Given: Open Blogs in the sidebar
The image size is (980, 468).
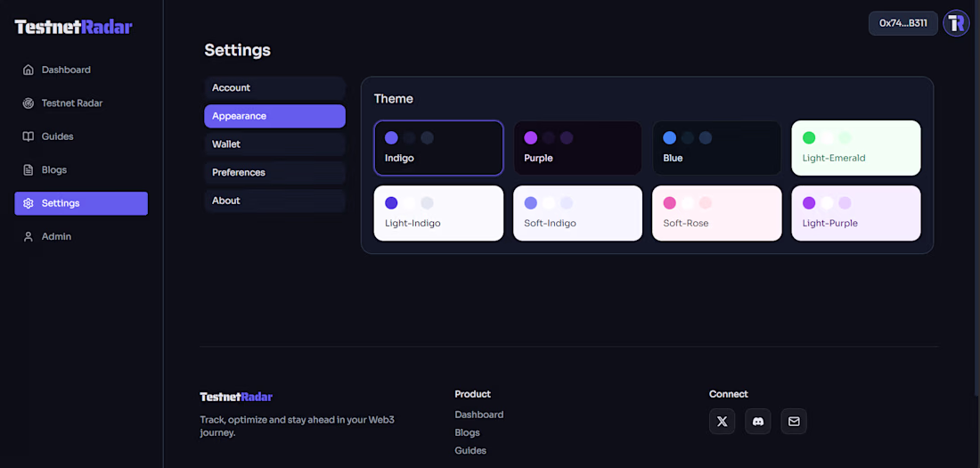Looking at the screenshot, I should 81,169.
